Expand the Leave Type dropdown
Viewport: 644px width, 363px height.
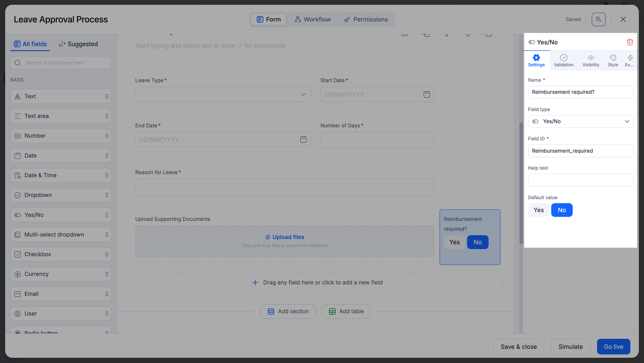click(303, 95)
